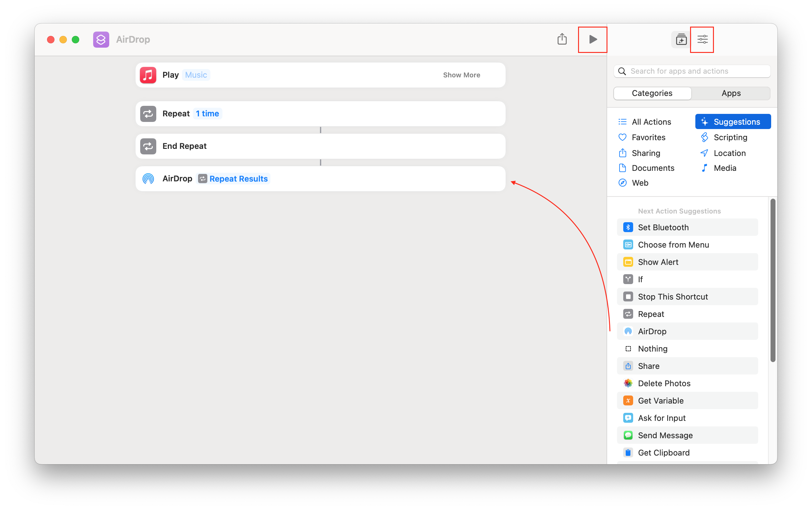Click the Repeat action icon

pyautogui.click(x=149, y=113)
